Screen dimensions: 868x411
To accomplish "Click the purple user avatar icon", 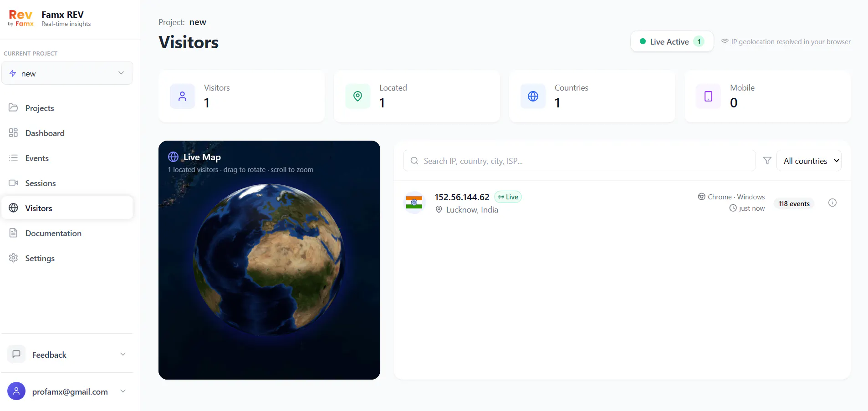I will 16,391.
